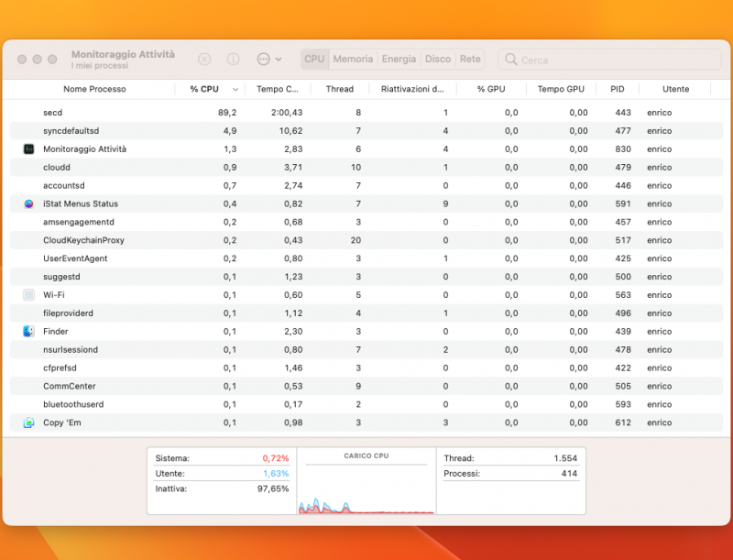Sort processes by Utente column
Viewport: 733px width, 560px height.
coord(675,89)
